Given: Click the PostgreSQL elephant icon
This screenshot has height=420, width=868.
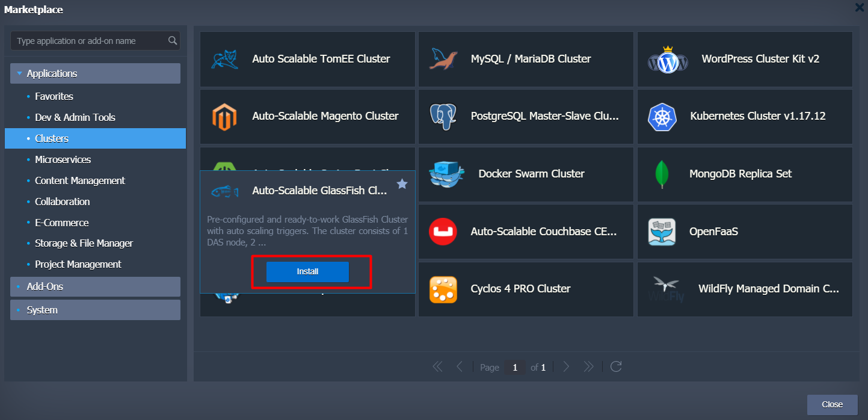Looking at the screenshot, I should (443, 117).
